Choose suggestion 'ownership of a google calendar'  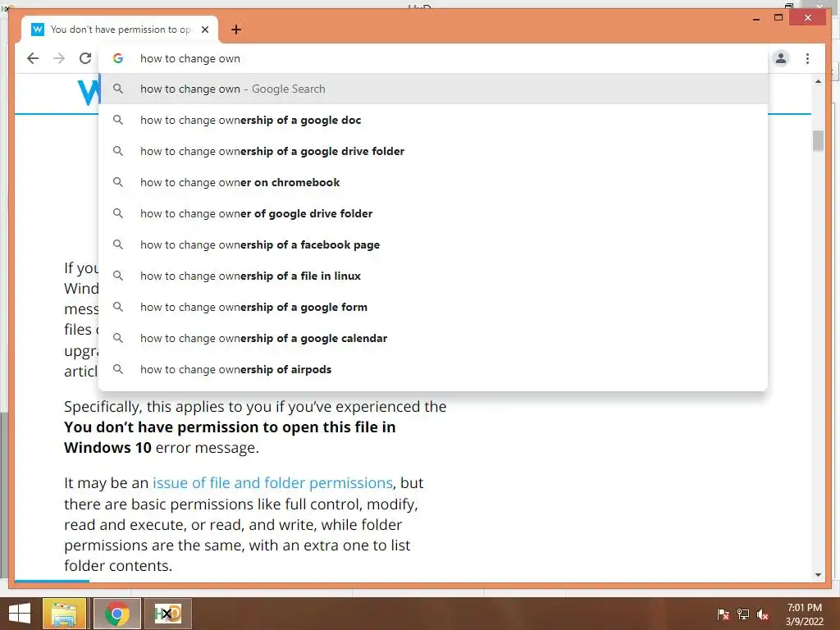(433, 338)
